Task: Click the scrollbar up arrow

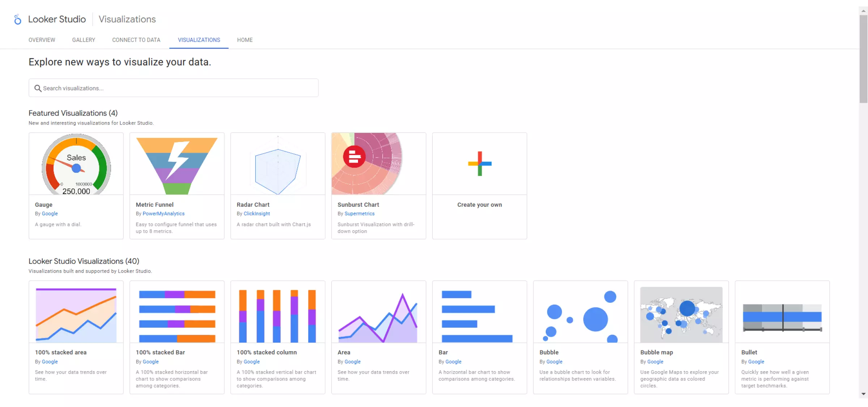Action: (863, 11)
